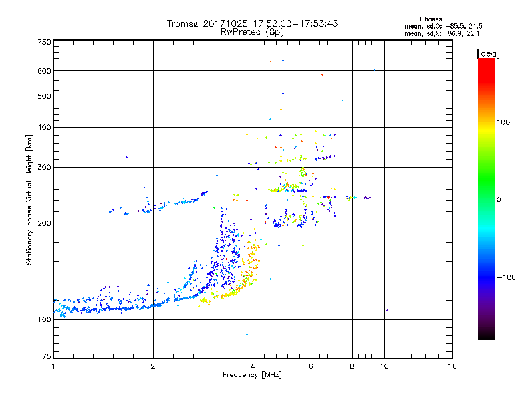Click the y-axis tick label '200'
The width and height of the screenshot is (532, 399).
click(x=44, y=223)
